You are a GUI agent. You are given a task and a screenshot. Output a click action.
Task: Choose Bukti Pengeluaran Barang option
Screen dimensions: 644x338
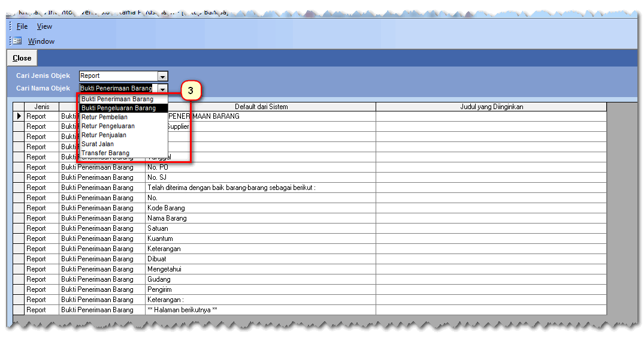point(119,108)
